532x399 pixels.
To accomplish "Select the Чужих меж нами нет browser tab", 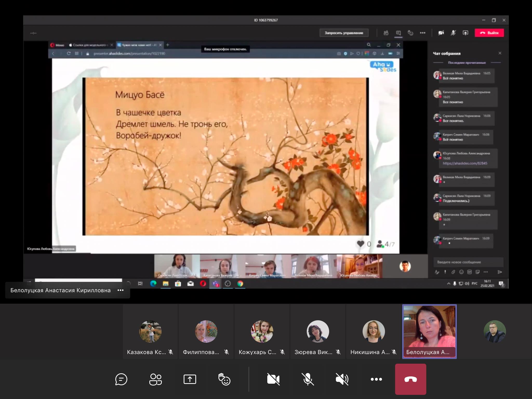I will click(138, 45).
